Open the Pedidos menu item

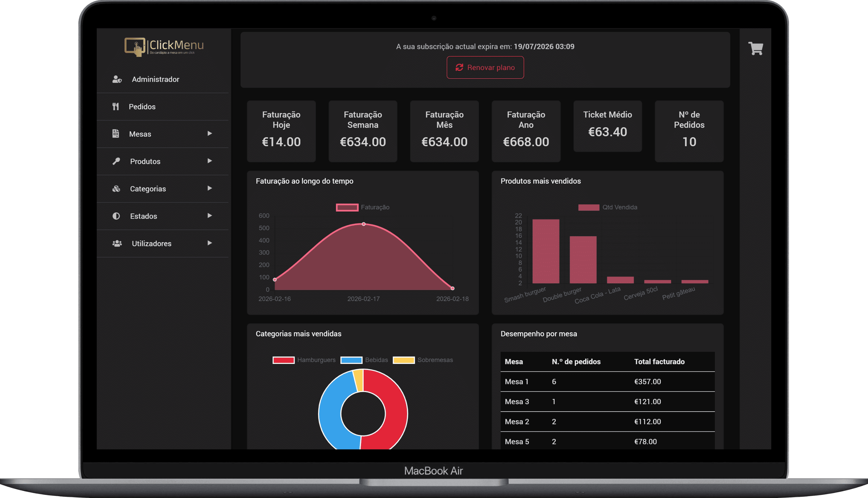coord(142,107)
